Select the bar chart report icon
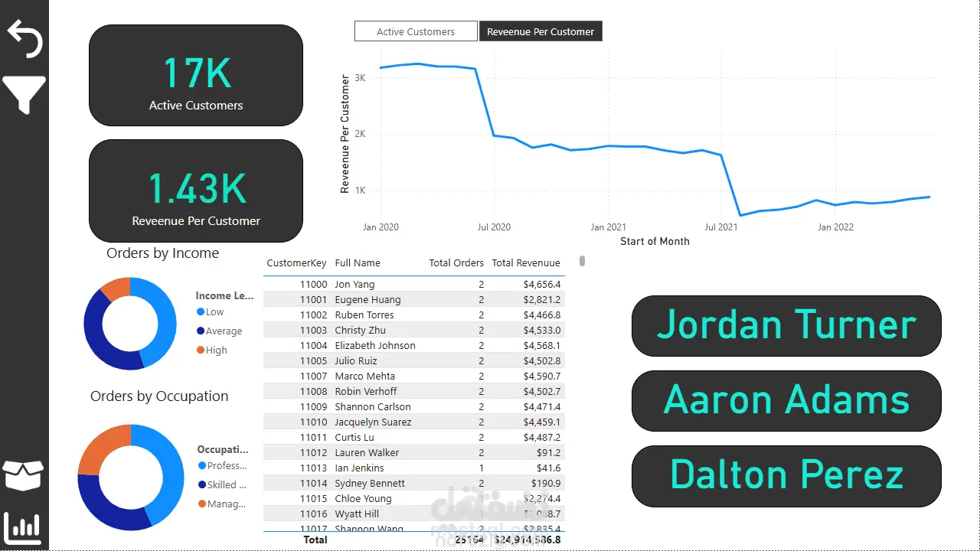The height and width of the screenshot is (551, 980). tap(23, 527)
